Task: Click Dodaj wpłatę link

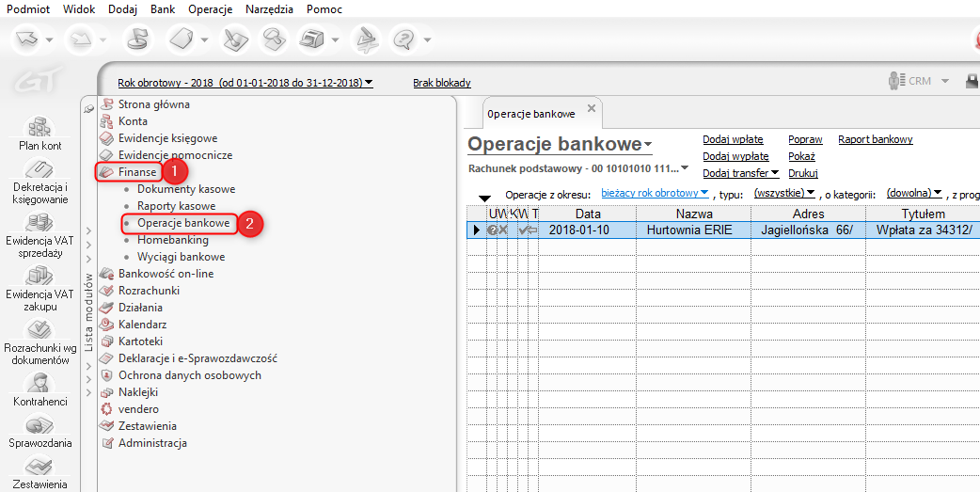Action: point(734,139)
